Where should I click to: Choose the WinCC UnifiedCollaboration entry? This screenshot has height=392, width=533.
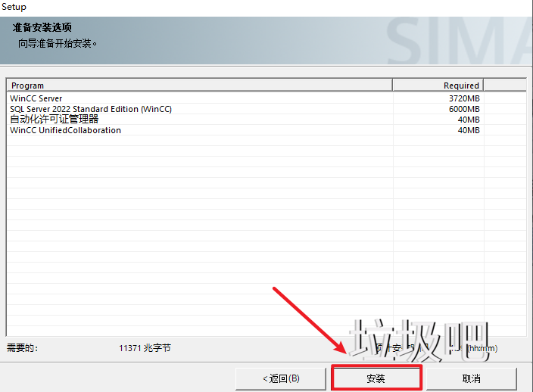[x=65, y=130]
